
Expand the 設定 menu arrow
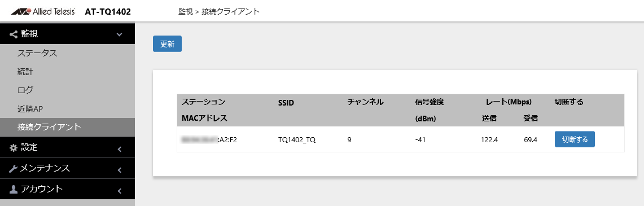coord(120,149)
